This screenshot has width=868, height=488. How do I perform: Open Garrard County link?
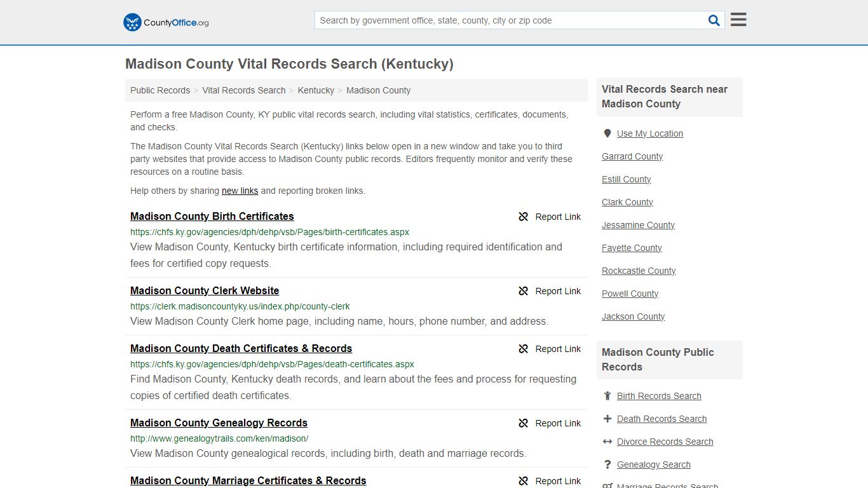632,156
